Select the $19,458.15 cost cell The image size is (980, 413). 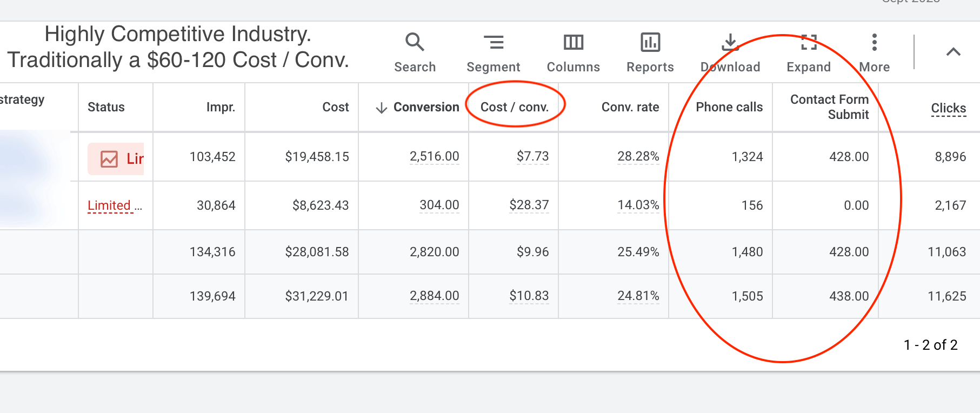(x=317, y=157)
